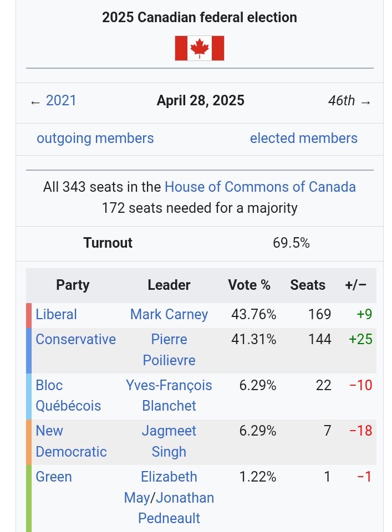Open the 2021 previous election link
This screenshot has height=532, width=392.
[x=61, y=101]
